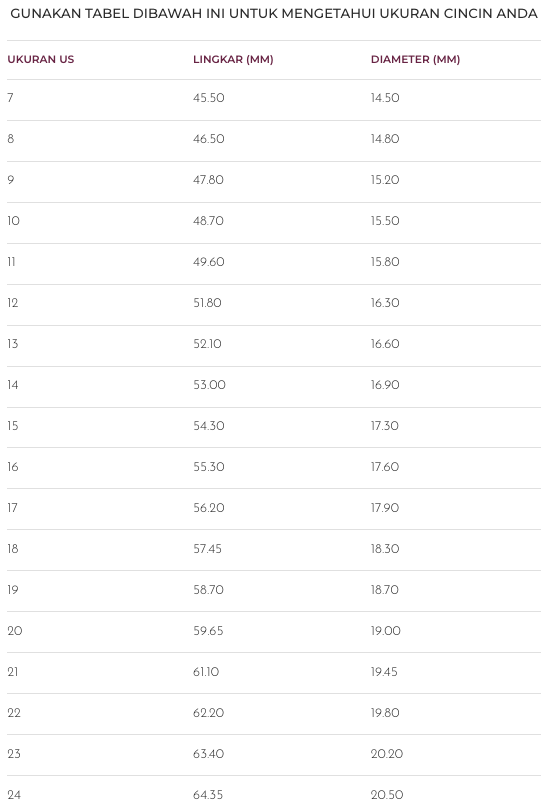Click the ring size table heading text
Image resolution: width=548 pixels, height=810 pixels.
(274, 13)
